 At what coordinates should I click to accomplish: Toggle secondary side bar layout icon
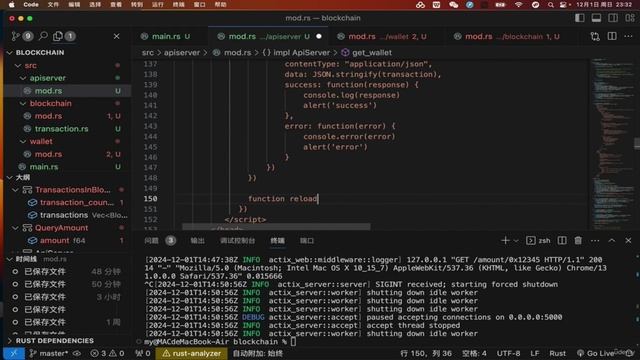pos(613,18)
